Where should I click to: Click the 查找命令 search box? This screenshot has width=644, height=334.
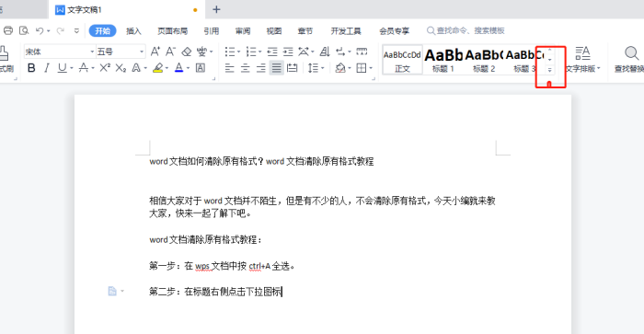click(x=466, y=30)
